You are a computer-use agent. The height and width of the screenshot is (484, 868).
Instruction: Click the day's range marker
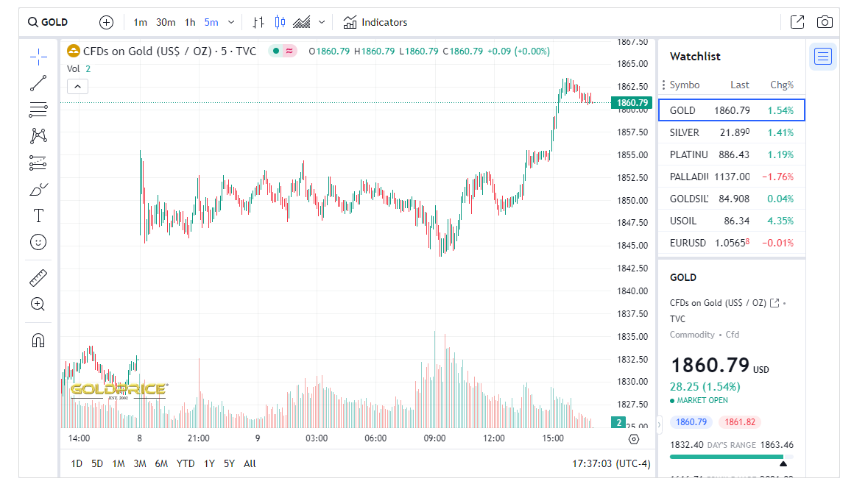click(783, 463)
